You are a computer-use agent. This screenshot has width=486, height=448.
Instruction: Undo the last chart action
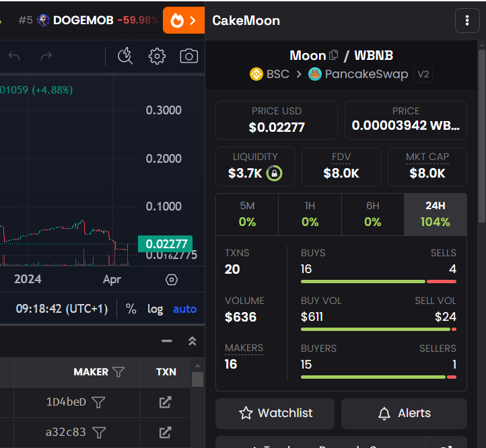coord(14,56)
